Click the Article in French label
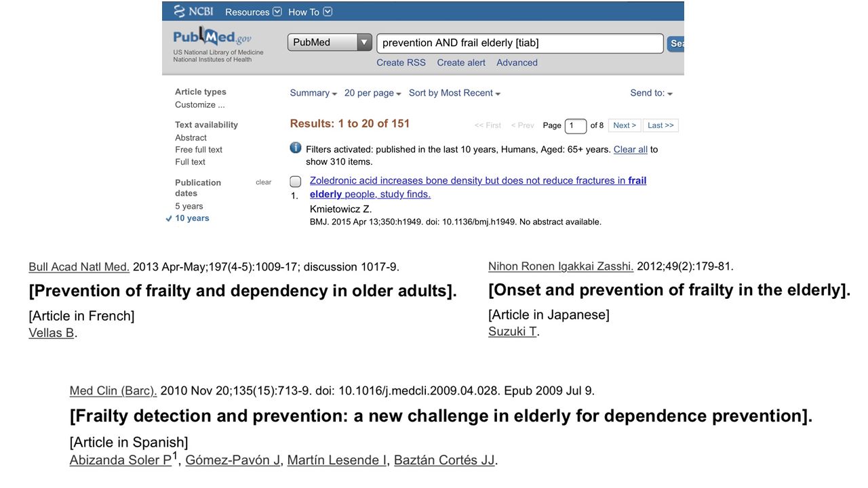Viewport: 868px width, 488px height. point(81,316)
